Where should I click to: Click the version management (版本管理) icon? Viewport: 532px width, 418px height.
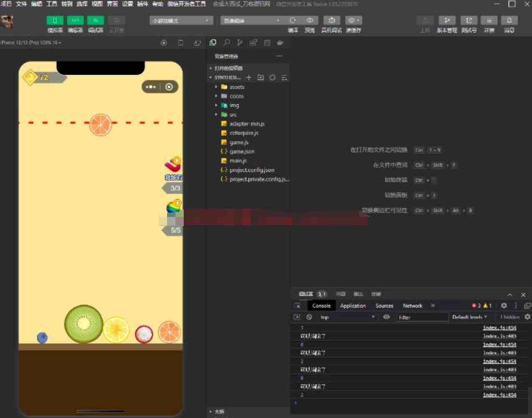pos(447,20)
